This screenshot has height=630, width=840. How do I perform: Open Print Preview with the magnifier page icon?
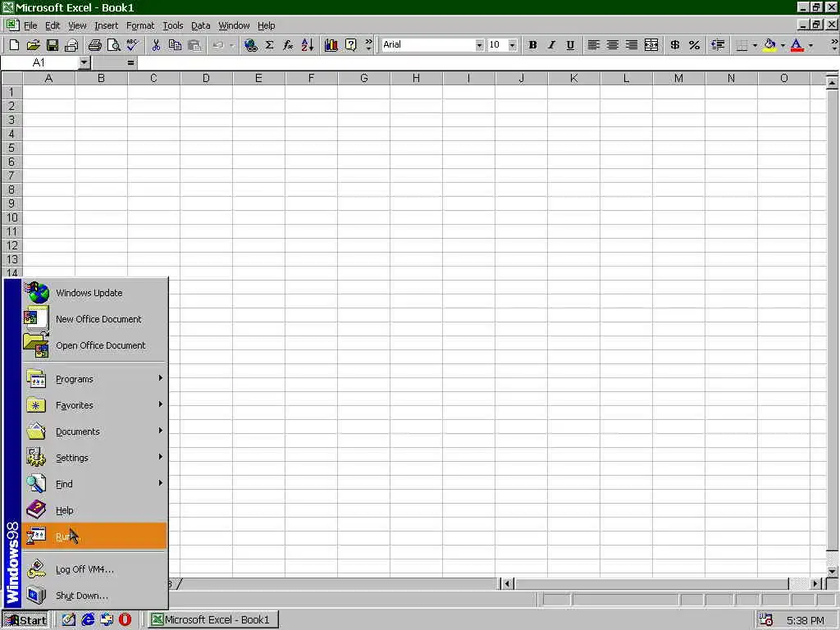(113, 45)
